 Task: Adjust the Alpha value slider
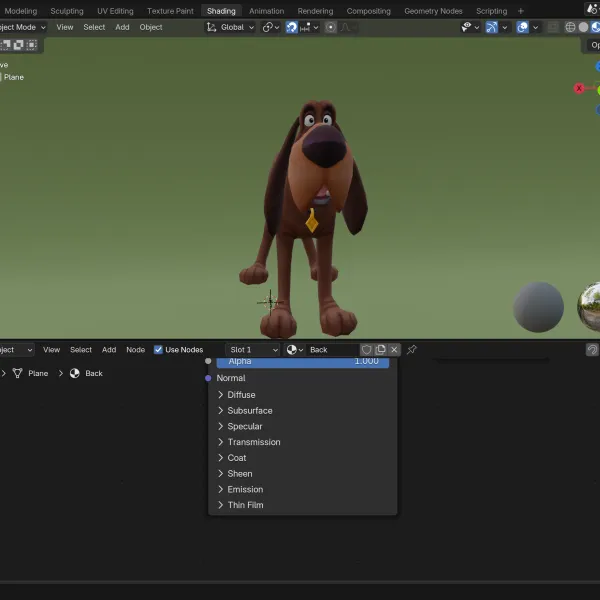303,362
